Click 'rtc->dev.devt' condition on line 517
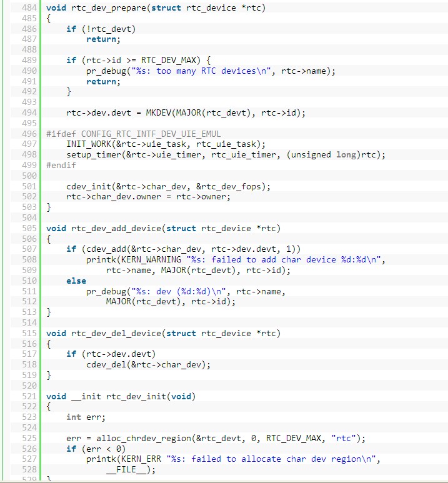Screen dimensions: 448x483 pos(119,354)
